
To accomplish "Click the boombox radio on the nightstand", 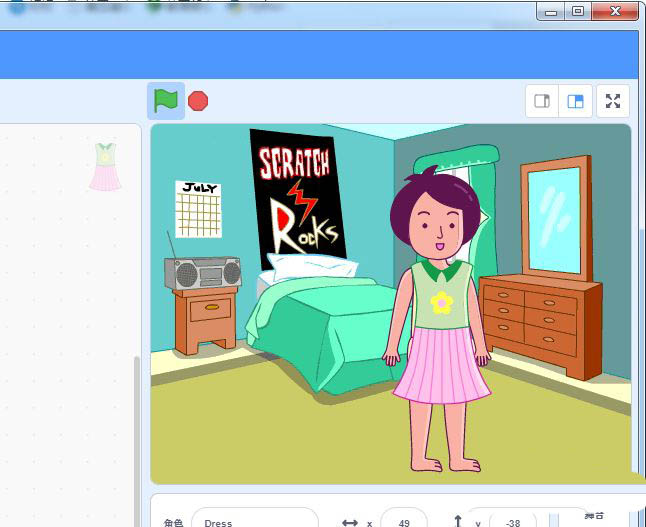I will 203,272.
